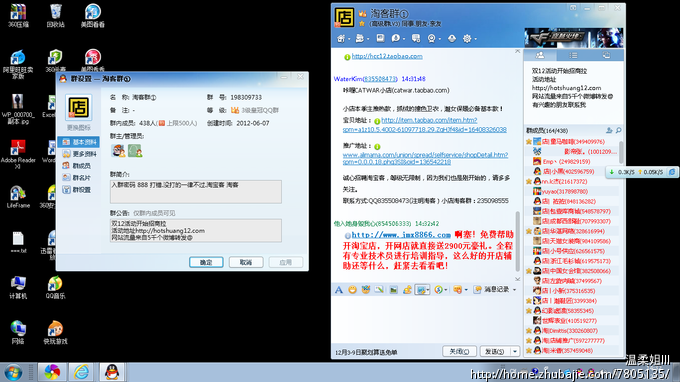This screenshot has height=382, width=680.
Task: Switch to members tab in chat side panel
Action: coord(540,55)
